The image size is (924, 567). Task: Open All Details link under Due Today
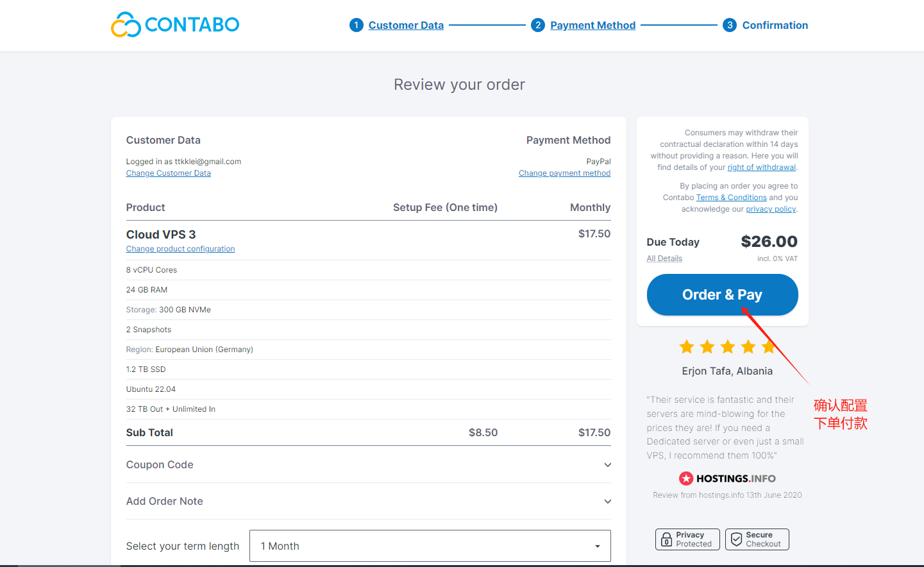664,258
